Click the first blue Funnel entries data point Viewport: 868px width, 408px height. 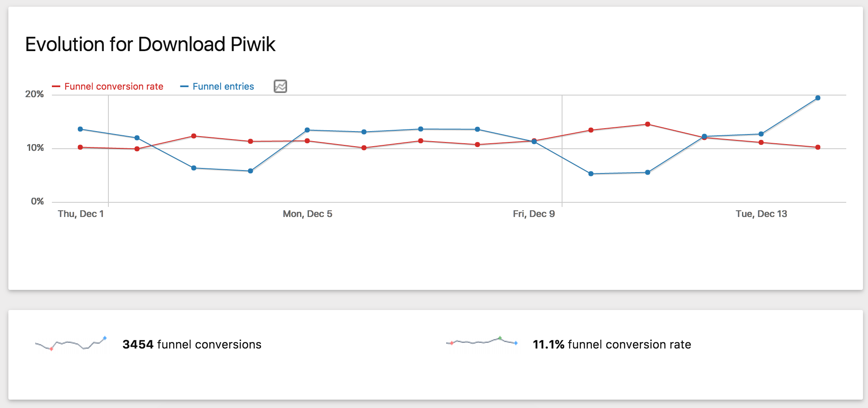(80, 129)
